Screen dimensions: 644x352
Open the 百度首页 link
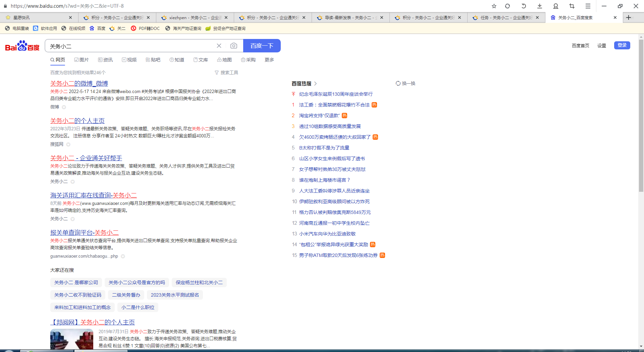(x=581, y=46)
